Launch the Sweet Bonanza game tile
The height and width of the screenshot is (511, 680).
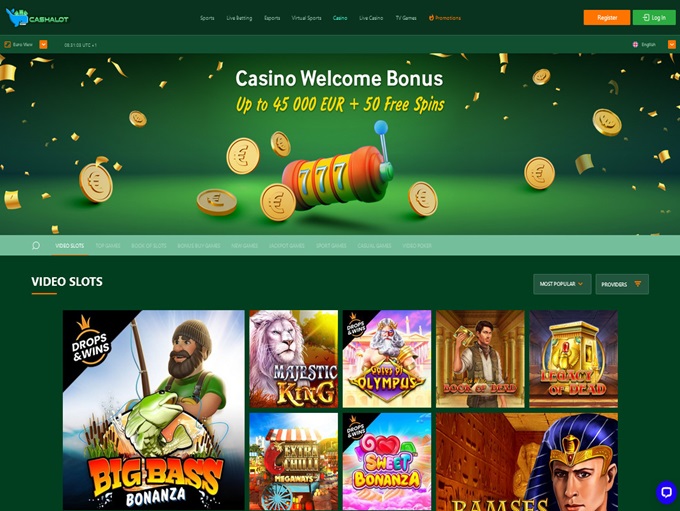tap(387, 461)
